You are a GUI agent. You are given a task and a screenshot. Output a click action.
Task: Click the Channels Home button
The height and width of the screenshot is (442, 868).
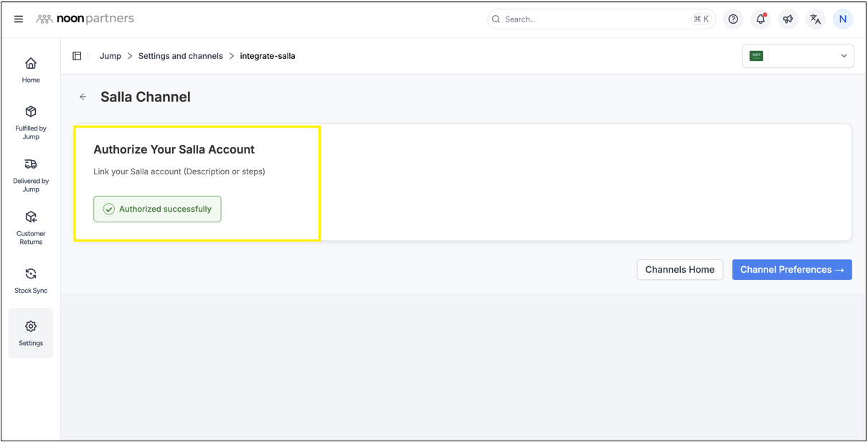point(679,270)
